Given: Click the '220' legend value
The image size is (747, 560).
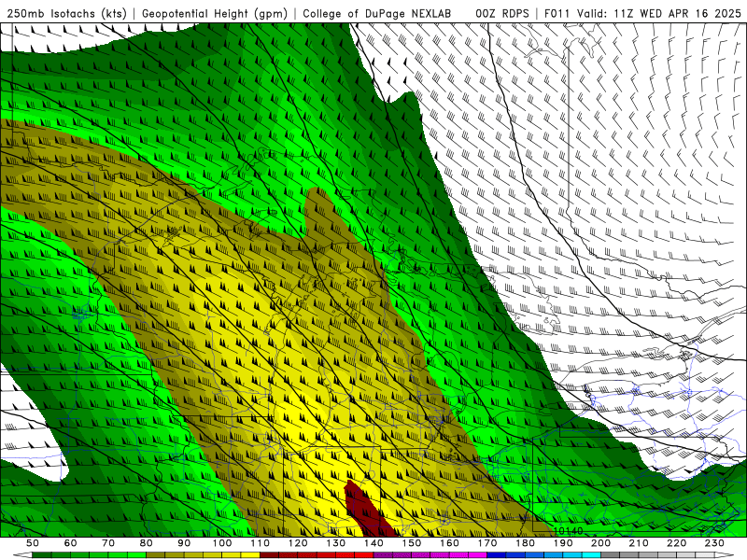Looking at the screenshot, I should pyautogui.click(x=676, y=543).
